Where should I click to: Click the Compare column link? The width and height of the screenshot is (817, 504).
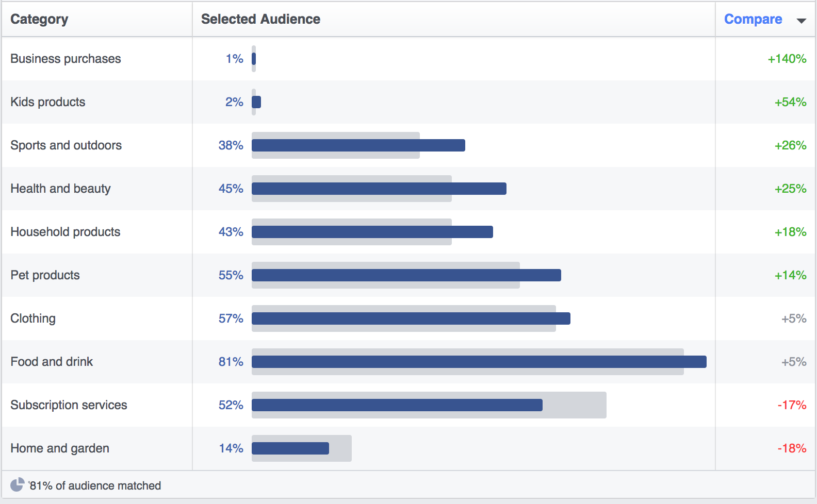[x=753, y=19]
